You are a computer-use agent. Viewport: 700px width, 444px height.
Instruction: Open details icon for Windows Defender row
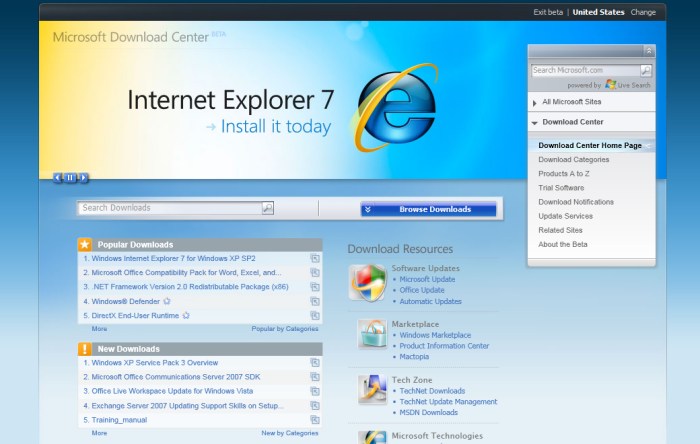pyautogui.click(x=315, y=302)
